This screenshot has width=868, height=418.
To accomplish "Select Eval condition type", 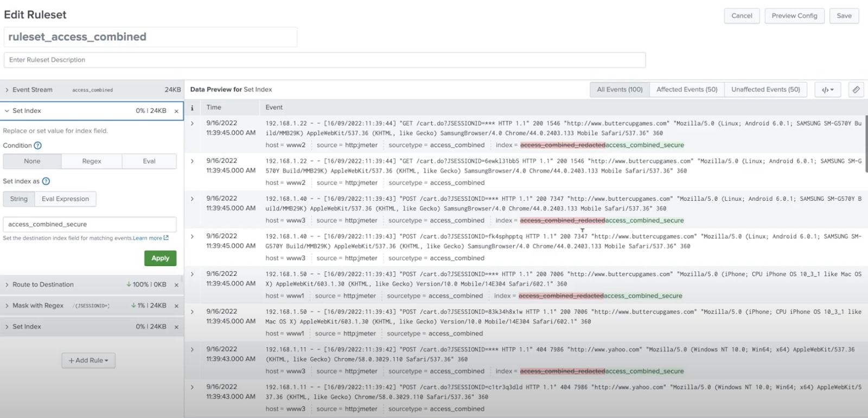I will (149, 161).
